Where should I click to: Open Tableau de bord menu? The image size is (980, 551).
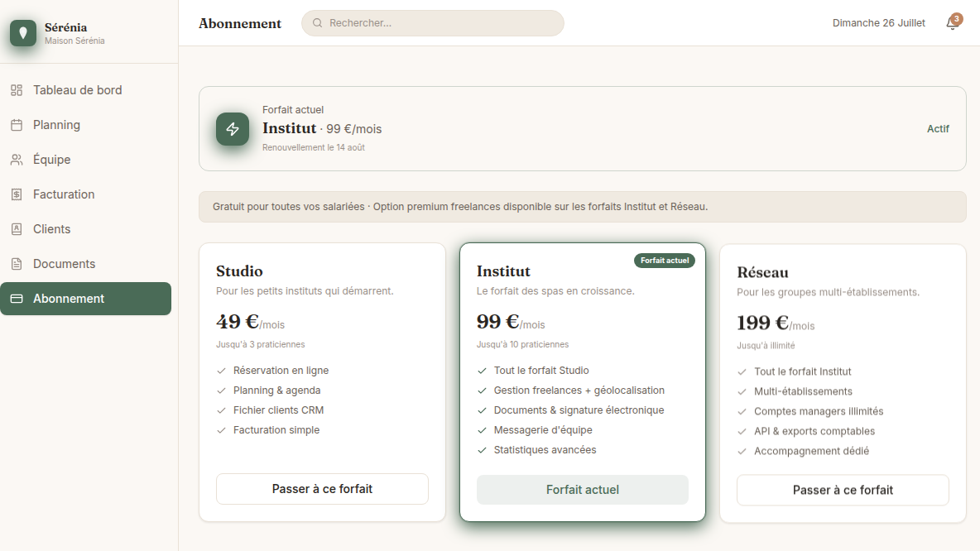[x=85, y=90]
